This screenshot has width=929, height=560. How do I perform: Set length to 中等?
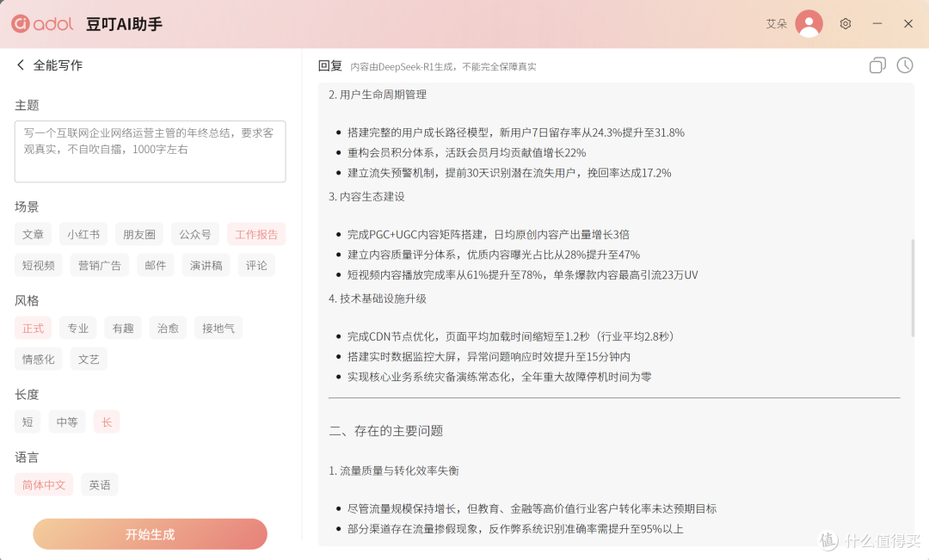coord(67,422)
